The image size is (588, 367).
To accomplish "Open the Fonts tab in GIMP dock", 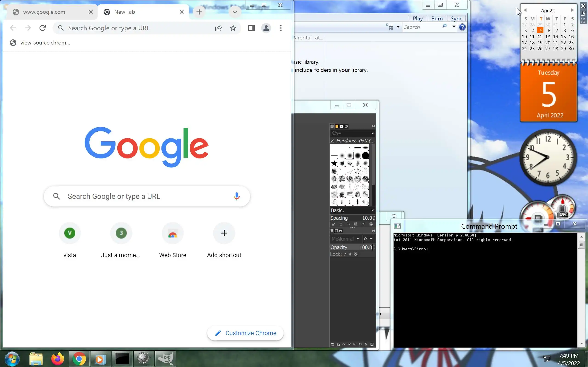I will 342,126.
